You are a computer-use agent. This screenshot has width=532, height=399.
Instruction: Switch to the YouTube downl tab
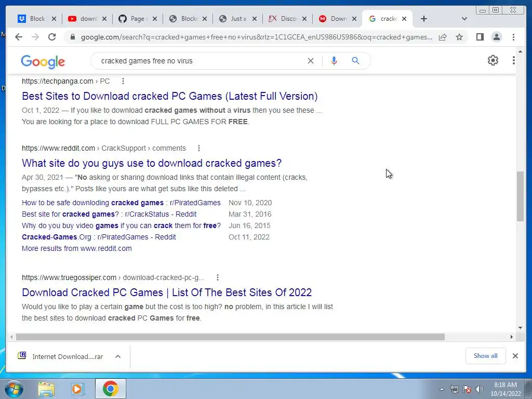click(83, 19)
